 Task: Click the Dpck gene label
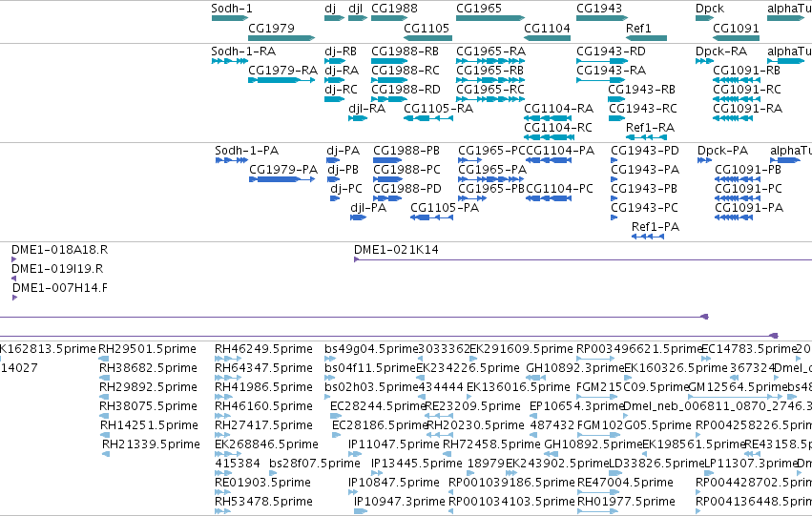710,9
